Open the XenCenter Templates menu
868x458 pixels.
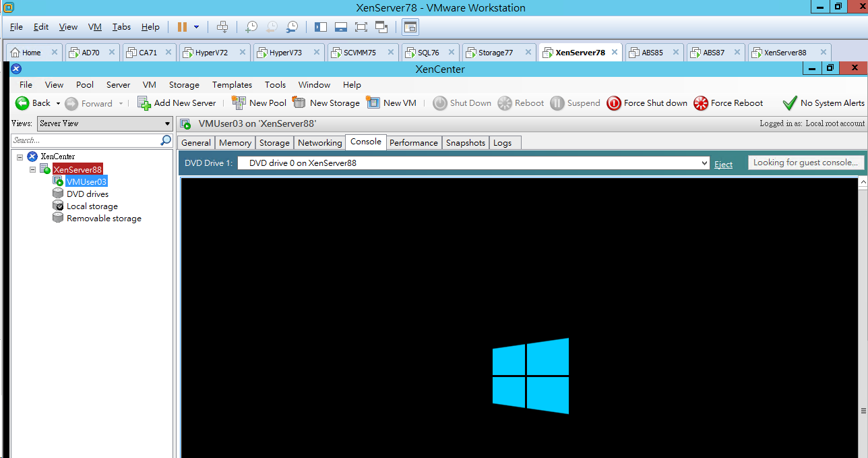pyautogui.click(x=232, y=85)
